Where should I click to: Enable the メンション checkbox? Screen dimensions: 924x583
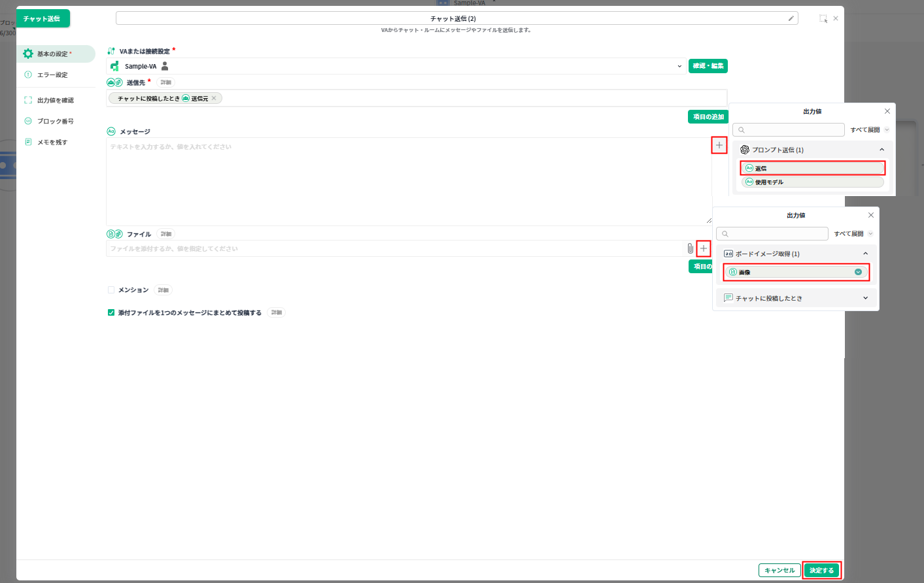[x=111, y=290]
